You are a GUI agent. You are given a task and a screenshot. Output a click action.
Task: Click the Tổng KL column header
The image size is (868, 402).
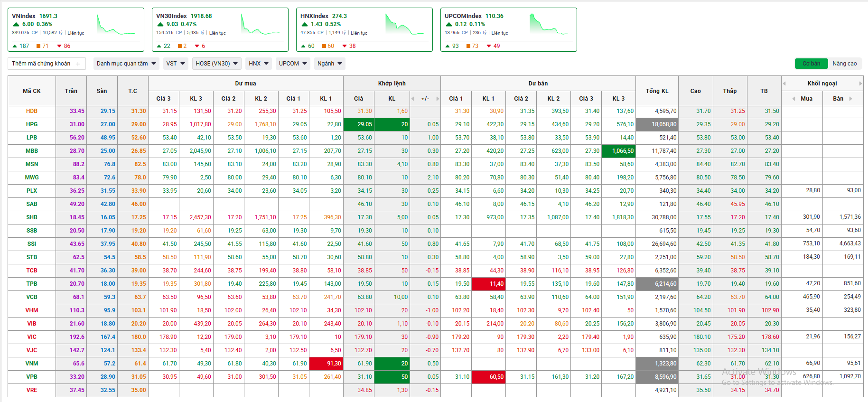pos(657,91)
